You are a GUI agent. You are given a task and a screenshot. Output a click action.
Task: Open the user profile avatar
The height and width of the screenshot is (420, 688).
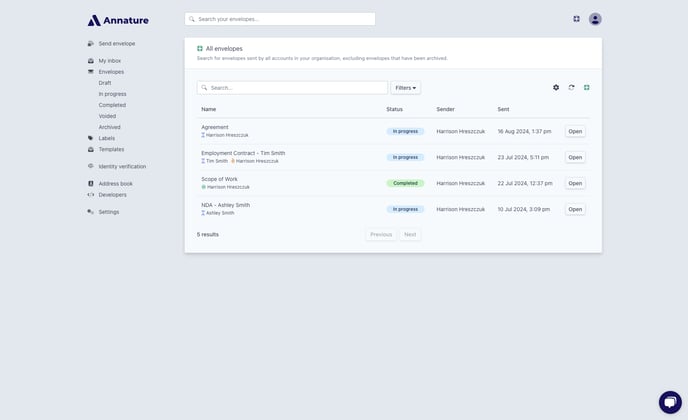595,19
